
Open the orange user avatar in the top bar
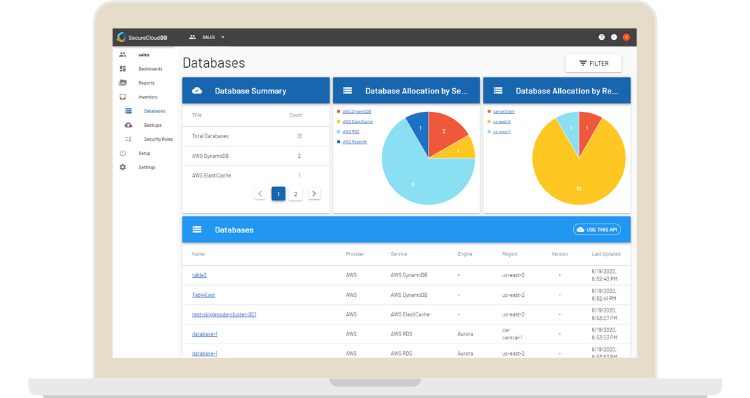(x=626, y=37)
